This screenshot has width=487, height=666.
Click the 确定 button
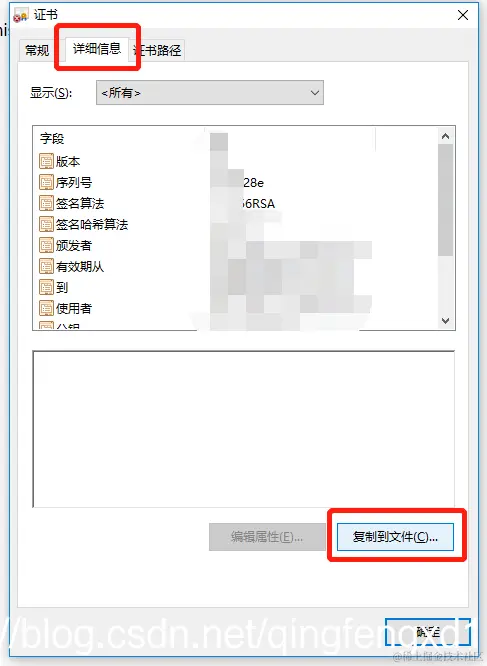pyautogui.click(x=428, y=631)
